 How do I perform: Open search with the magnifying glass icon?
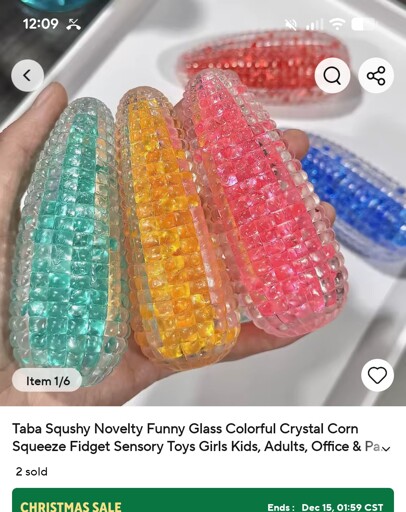(x=332, y=76)
